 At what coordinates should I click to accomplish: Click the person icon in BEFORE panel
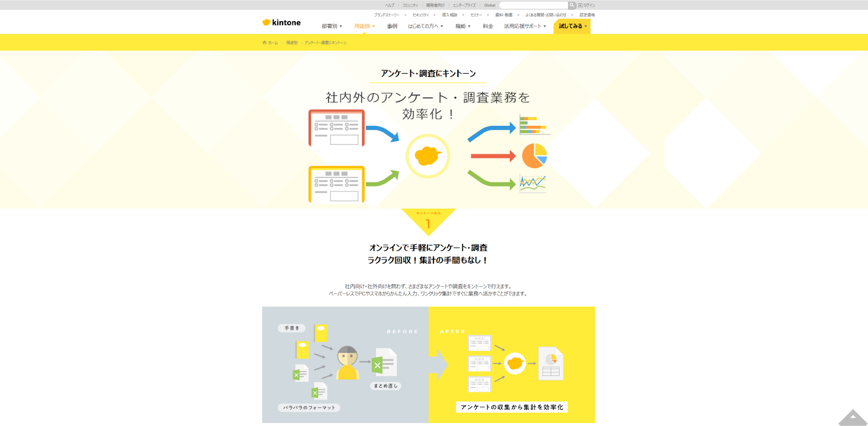click(347, 362)
